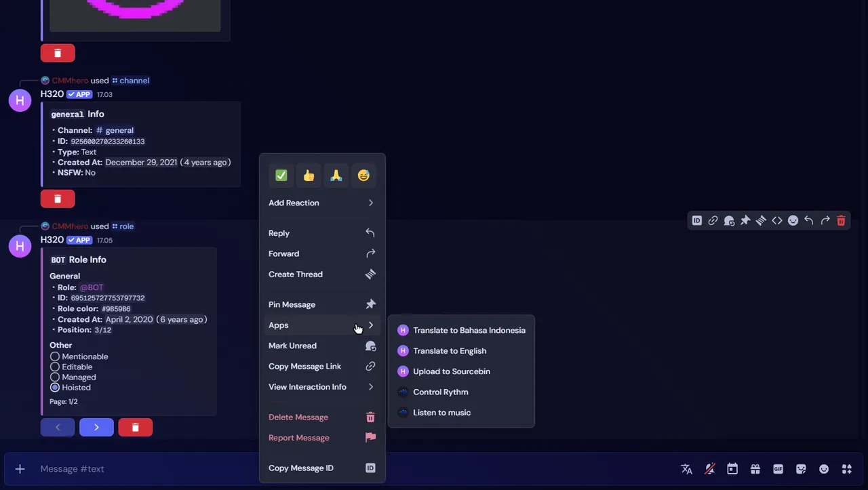Screen dimensions: 868x490
Task: Open the emoji picker in the message bar
Action: point(824,469)
